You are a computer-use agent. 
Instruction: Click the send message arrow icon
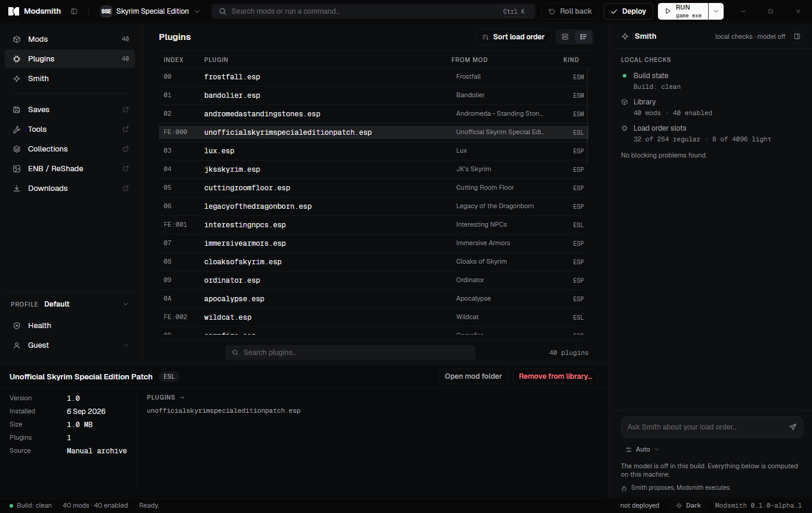(x=793, y=427)
